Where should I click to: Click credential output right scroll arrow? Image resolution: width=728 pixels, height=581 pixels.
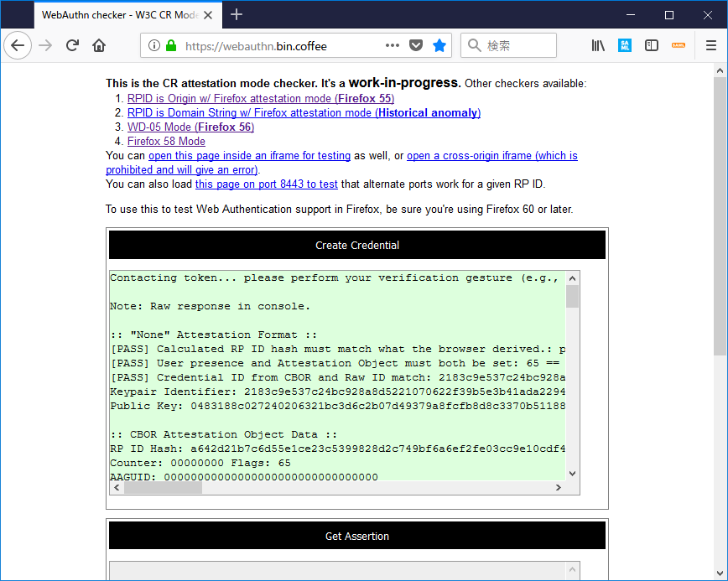[x=559, y=488]
